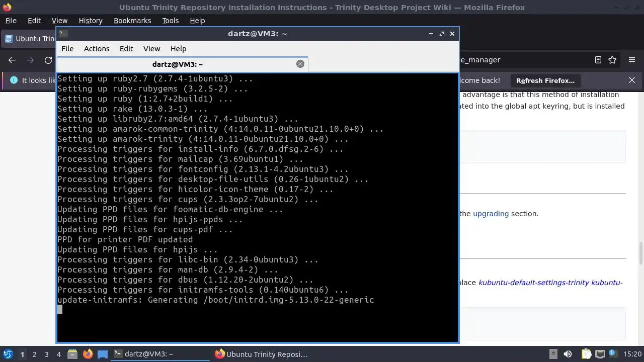Click the info icon in the notification bar
Image resolution: width=644 pixels, height=362 pixels.
tap(14, 80)
